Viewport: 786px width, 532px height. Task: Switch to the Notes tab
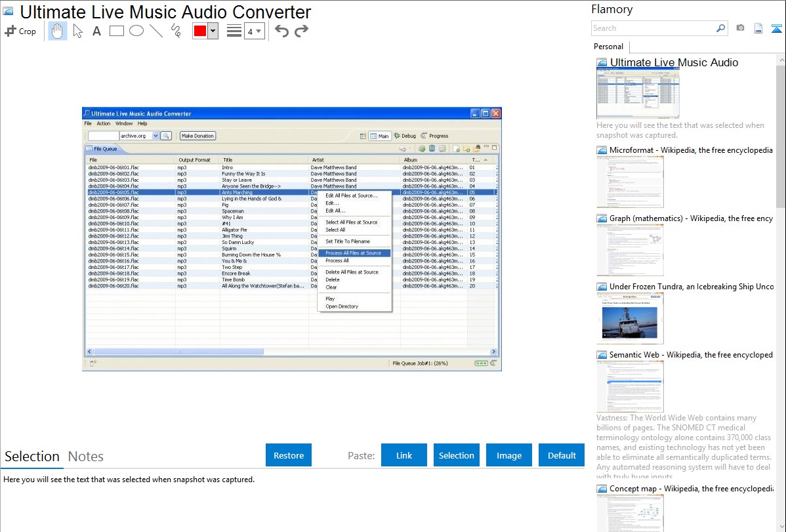click(86, 457)
